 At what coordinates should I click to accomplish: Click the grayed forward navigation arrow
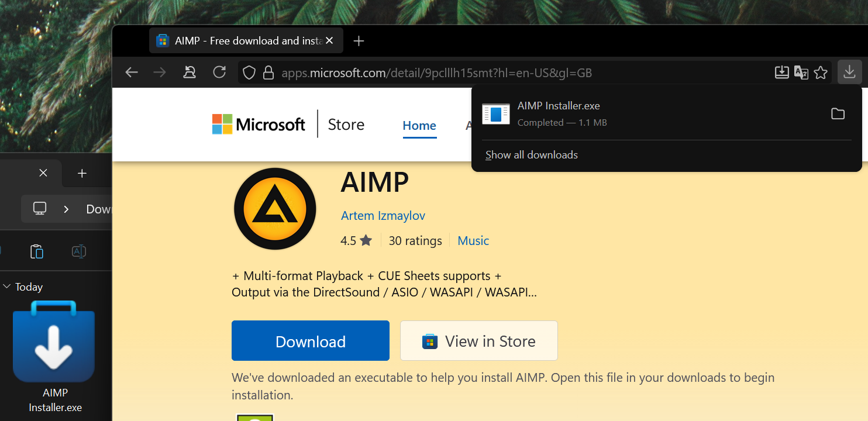click(160, 73)
